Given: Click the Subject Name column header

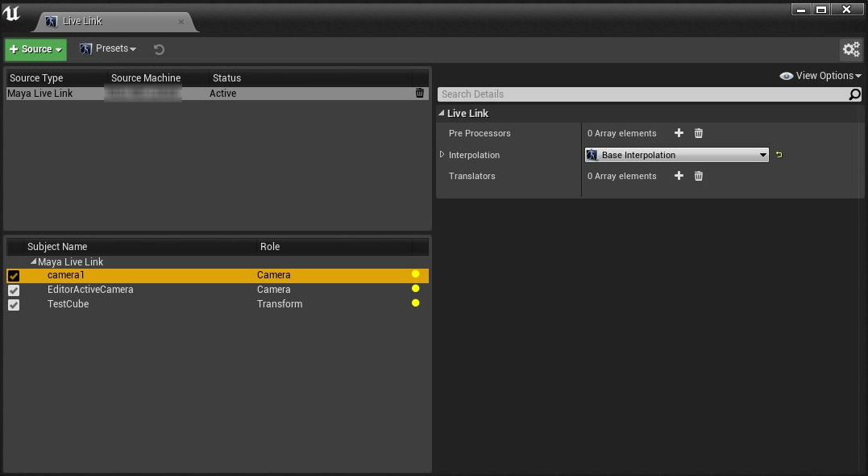Looking at the screenshot, I should (x=57, y=247).
